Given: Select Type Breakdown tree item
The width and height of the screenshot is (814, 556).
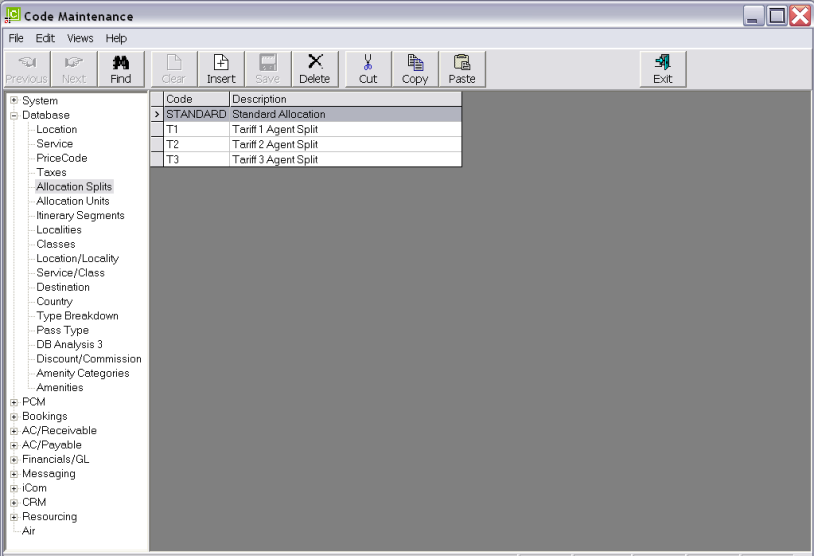Looking at the screenshot, I should pos(77,316).
